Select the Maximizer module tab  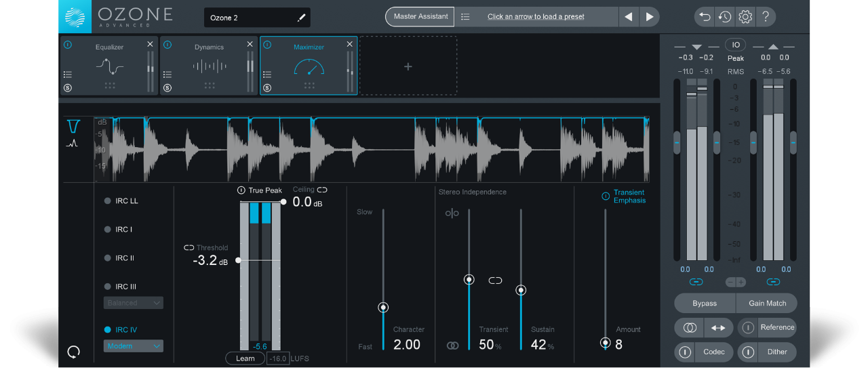[309, 66]
